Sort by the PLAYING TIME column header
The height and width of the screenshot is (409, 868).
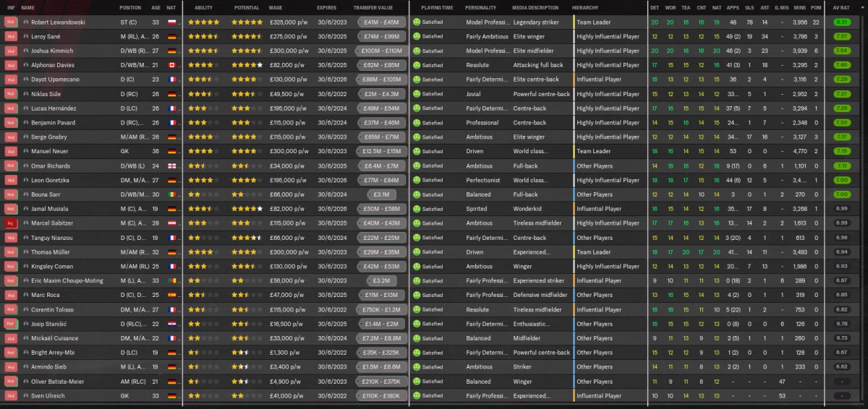tap(438, 7)
